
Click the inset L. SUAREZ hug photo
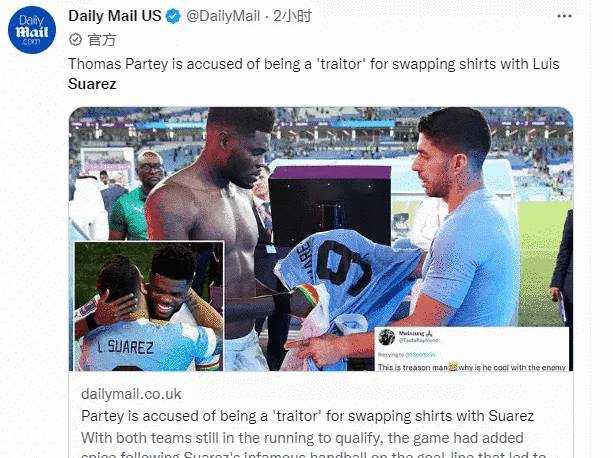149,306
